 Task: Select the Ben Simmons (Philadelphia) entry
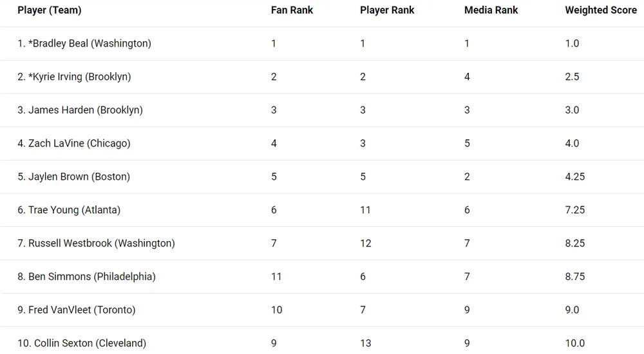86,277
